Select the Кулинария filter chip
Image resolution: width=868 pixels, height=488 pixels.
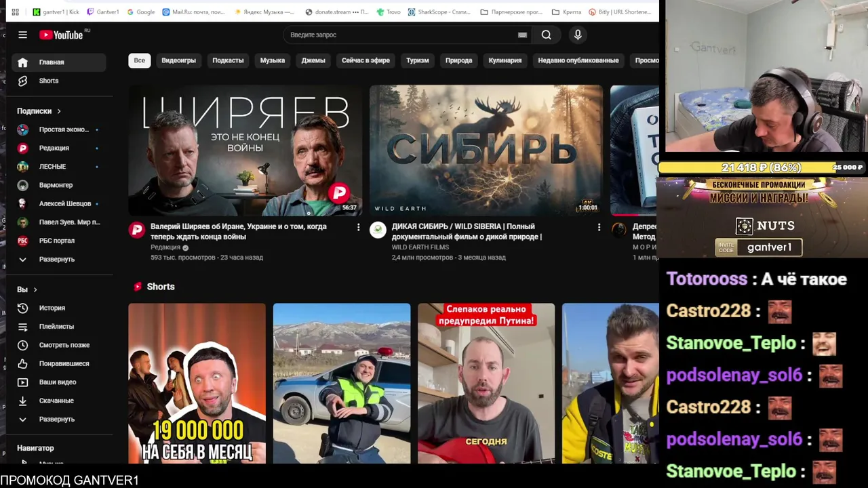(x=505, y=60)
